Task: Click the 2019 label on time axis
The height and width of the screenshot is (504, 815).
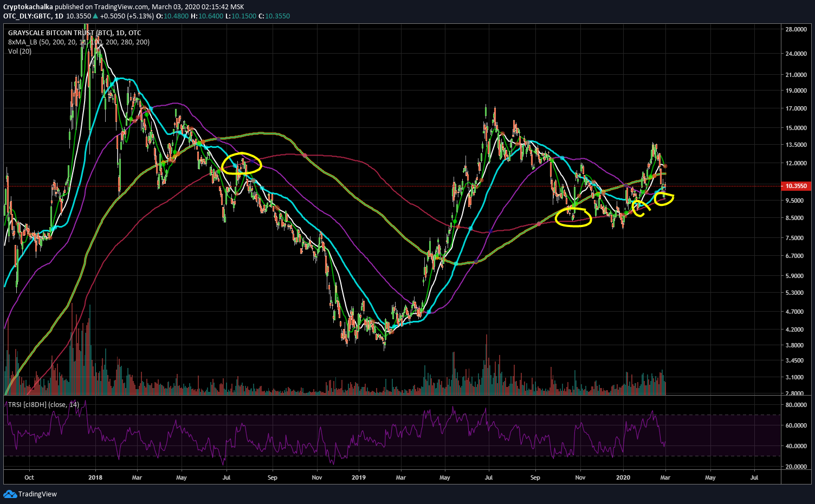Action: click(359, 477)
